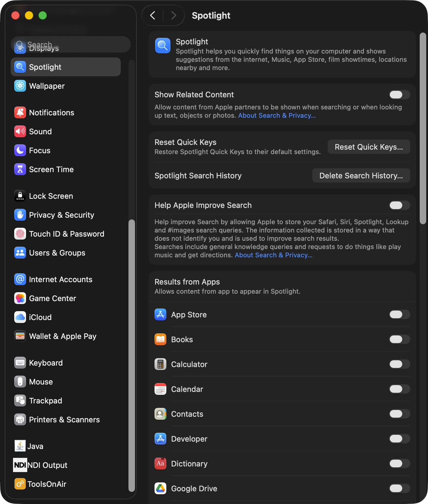428x504 pixels.
Task: Switch on Contacts results
Action: [400, 414]
